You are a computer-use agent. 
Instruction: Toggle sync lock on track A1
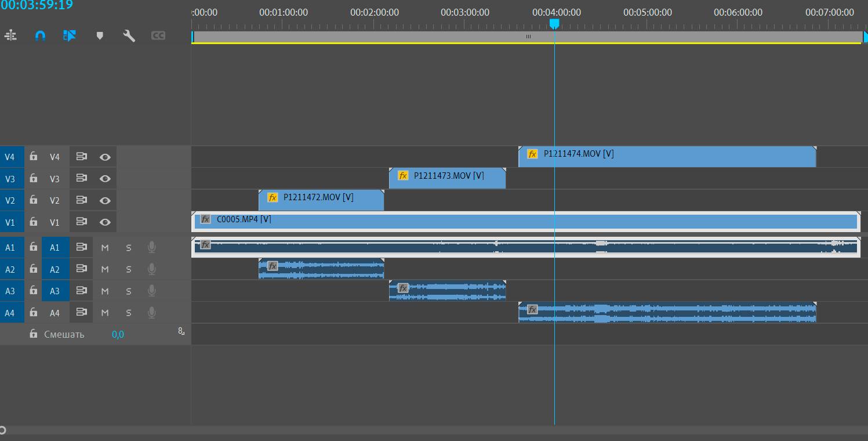coord(81,247)
